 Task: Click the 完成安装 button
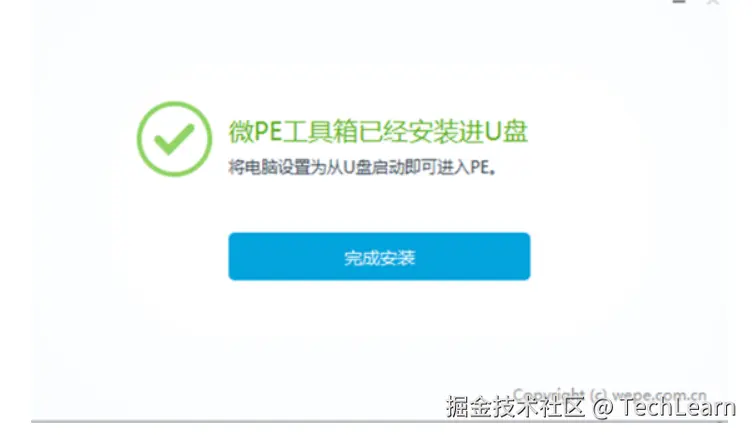tap(379, 257)
